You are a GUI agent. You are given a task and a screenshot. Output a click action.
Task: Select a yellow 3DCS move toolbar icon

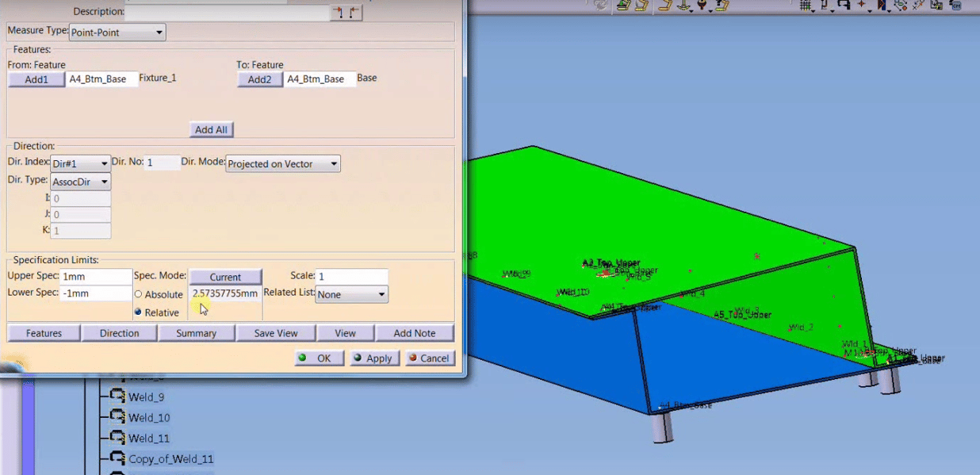[x=623, y=6]
